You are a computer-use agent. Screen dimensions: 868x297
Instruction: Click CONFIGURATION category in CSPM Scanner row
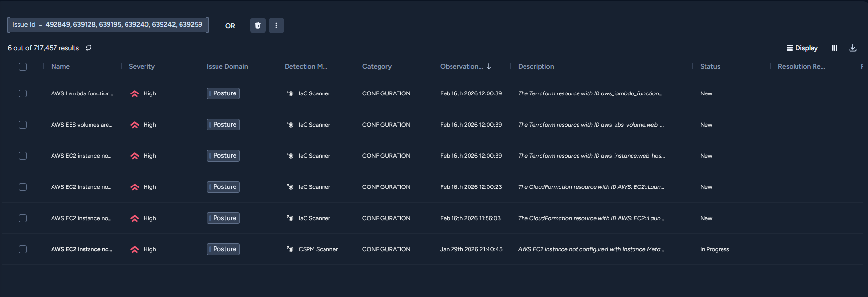[386, 249]
